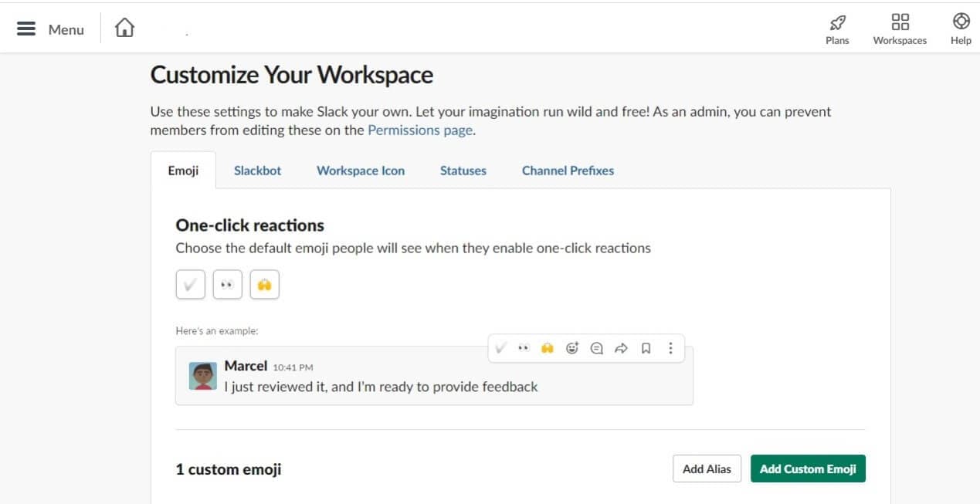
Task: Click the 'Here's an example:' label
Action: [x=217, y=331]
